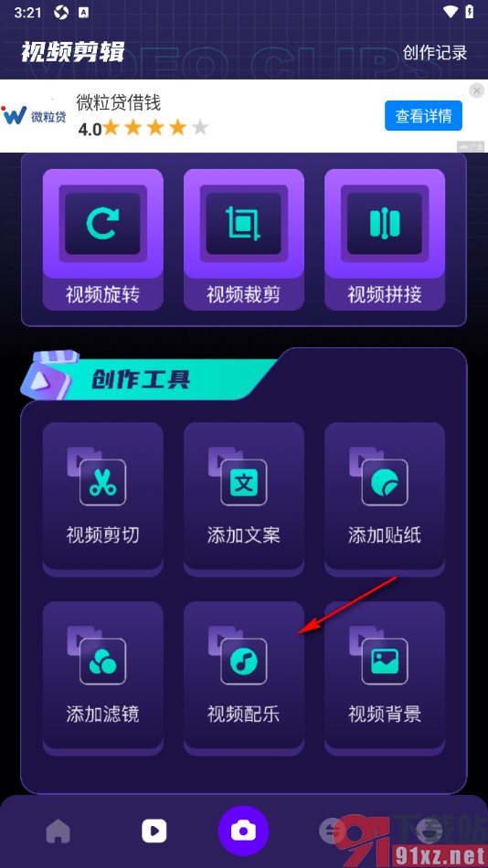488x868 pixels.
Task: Switch to the home tab
Action: [58, 831]
